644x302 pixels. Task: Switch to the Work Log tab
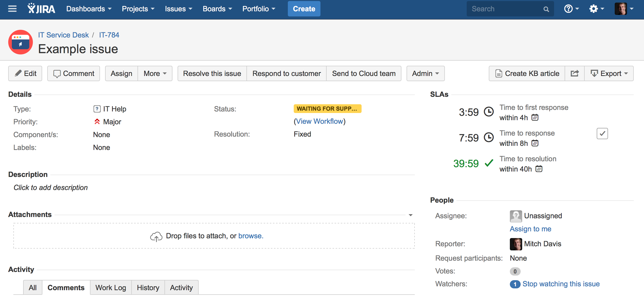pos(111,288)
